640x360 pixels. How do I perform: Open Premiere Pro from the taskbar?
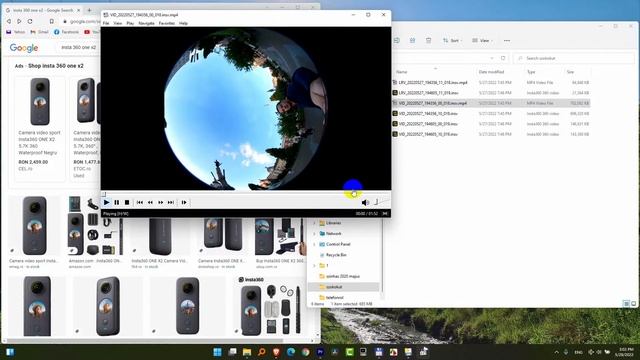tap(320, 352)
